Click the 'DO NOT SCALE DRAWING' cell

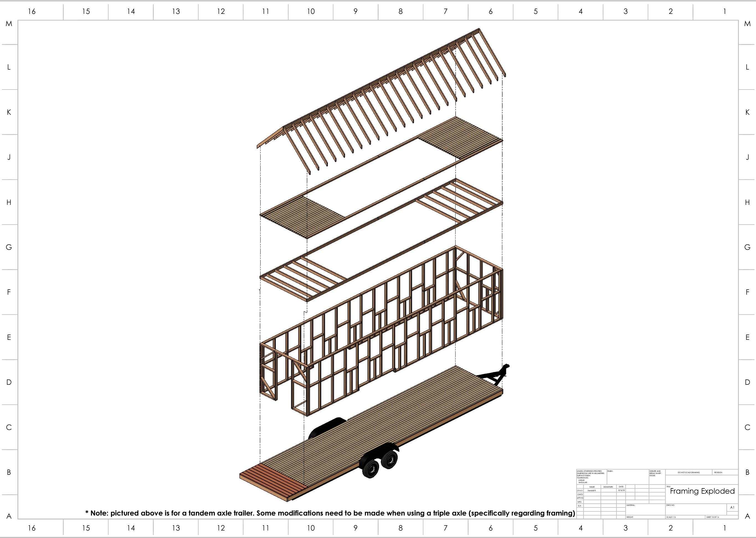pyautogui.click(x=688, y=472)
